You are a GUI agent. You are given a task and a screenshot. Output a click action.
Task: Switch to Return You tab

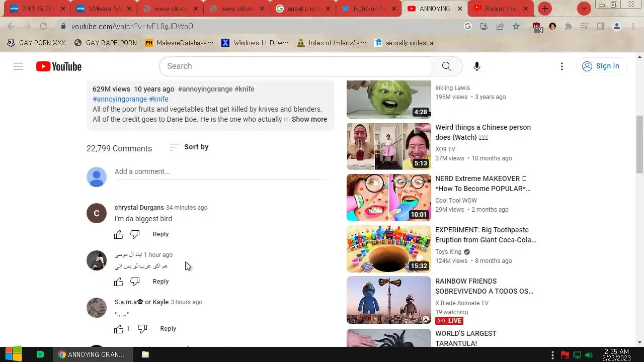(x=501, y=9)
